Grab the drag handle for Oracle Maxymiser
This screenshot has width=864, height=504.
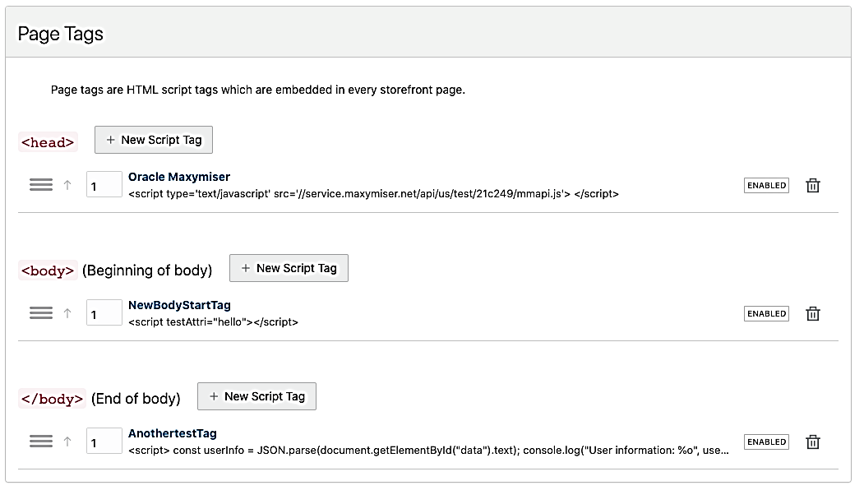coord(41,186)
